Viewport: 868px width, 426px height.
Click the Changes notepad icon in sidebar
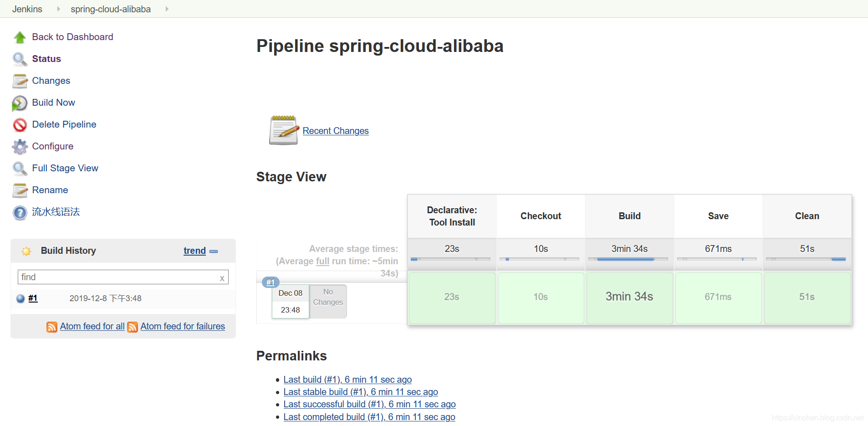pyautogui.click(x=20, y=81)
